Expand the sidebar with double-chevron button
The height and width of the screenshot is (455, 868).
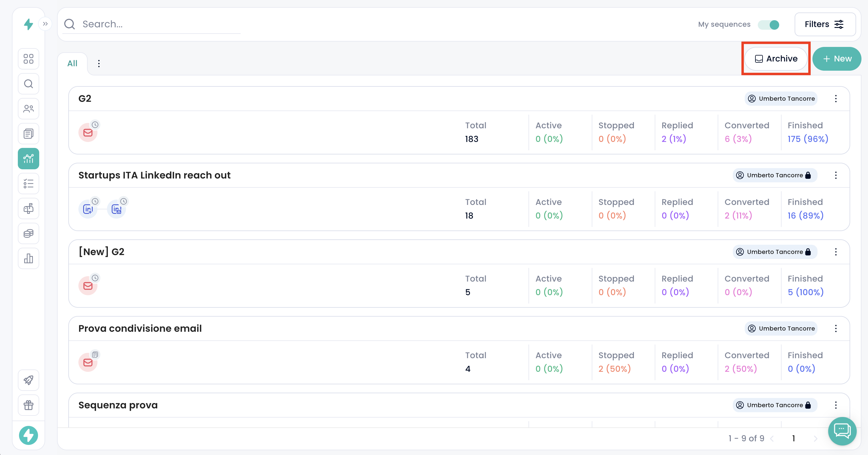[45, 24]
